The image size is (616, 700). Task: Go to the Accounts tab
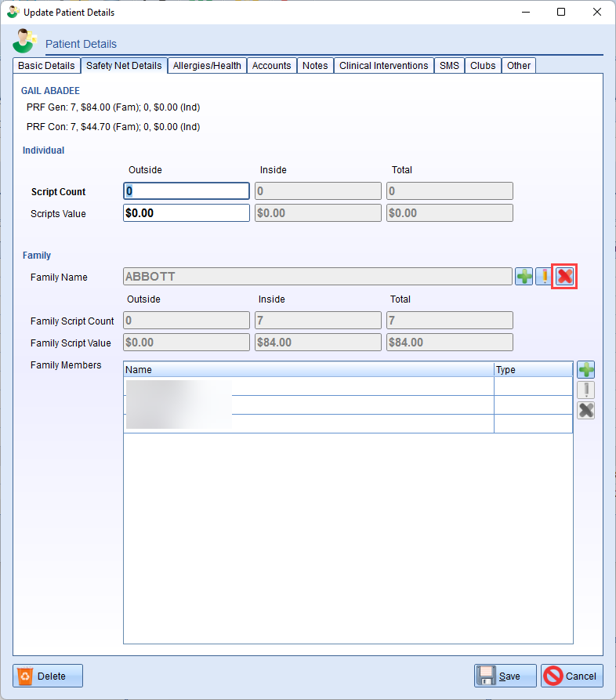[271, 66]
